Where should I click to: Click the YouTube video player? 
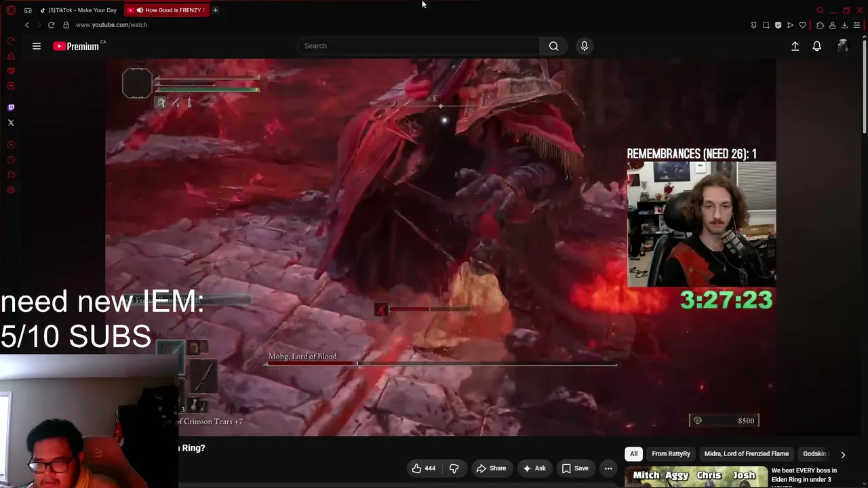pos(441,247)
